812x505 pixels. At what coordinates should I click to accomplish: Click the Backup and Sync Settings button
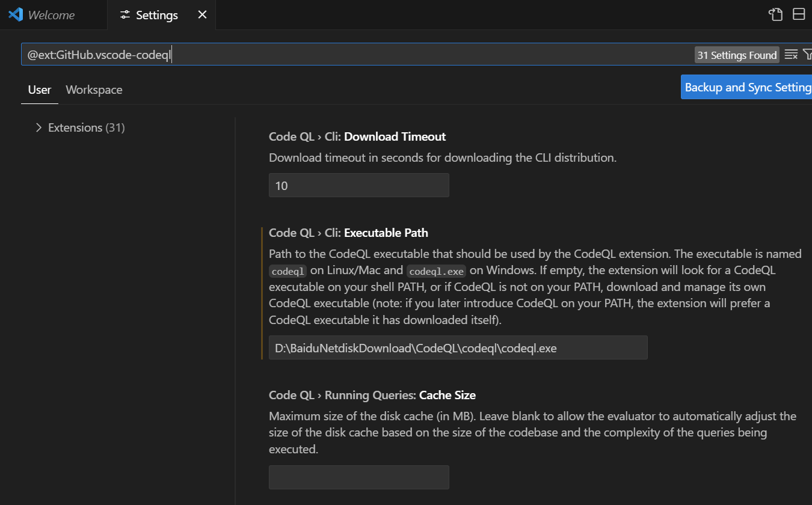[x=749, y=87]
